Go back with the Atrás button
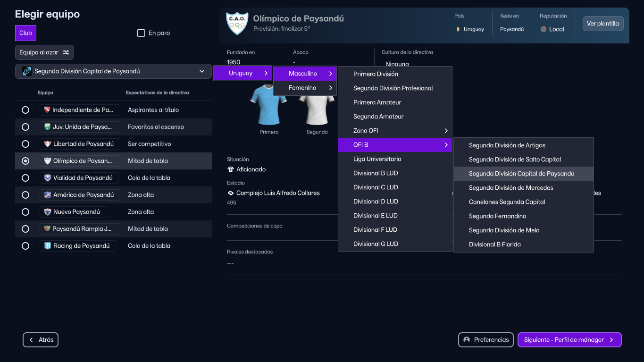 [x=41, y=340]
